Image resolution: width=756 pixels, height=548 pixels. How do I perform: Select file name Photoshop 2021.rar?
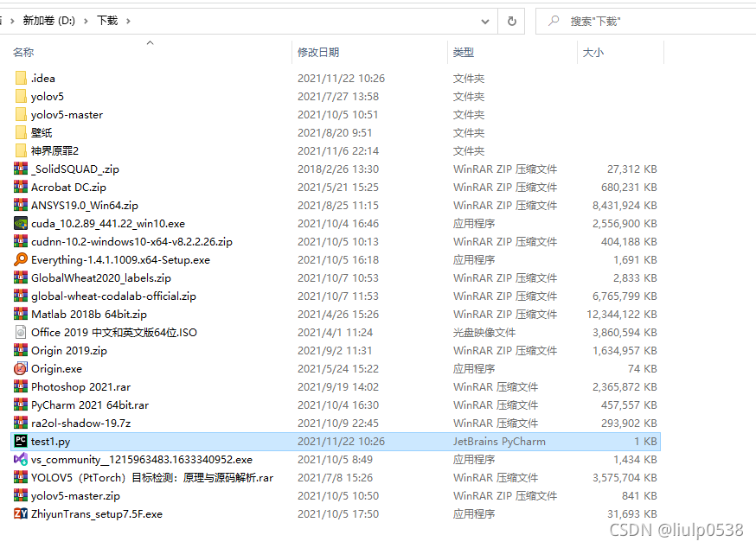(80, 387)
